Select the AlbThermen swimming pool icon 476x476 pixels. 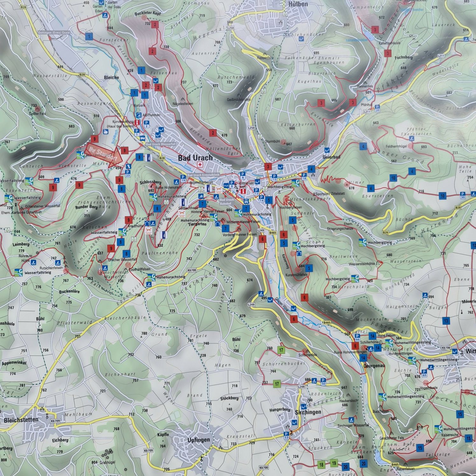pyautogui.click(x=139, y=115)
